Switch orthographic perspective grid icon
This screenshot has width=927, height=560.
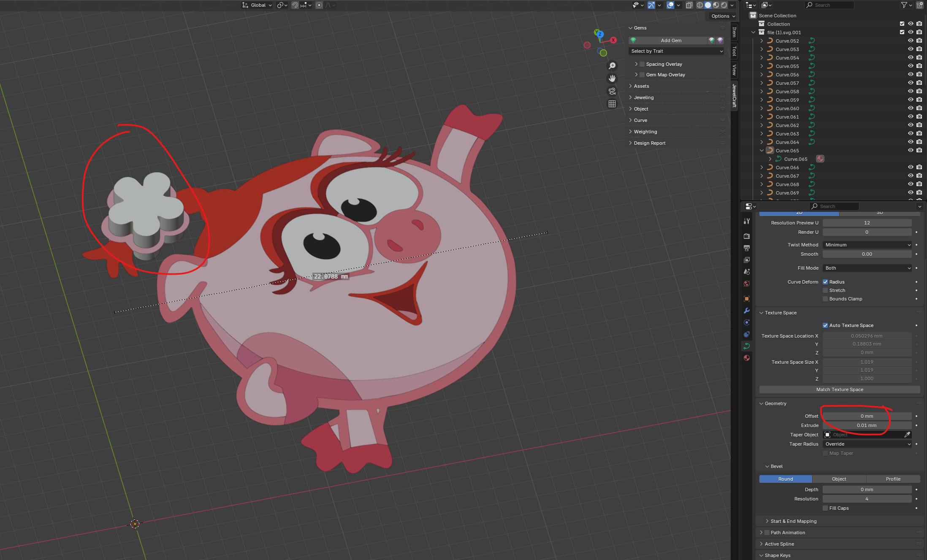point(612,104)
